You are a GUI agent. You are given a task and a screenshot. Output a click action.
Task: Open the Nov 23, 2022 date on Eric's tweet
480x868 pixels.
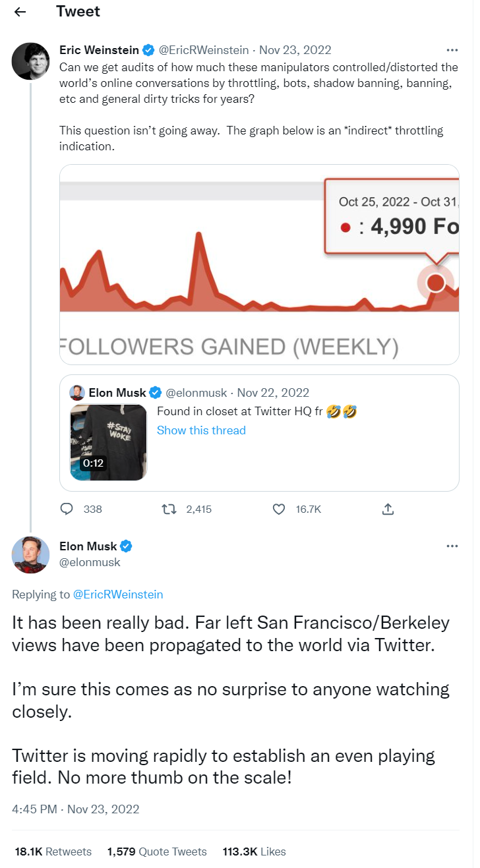click(295, 50)
